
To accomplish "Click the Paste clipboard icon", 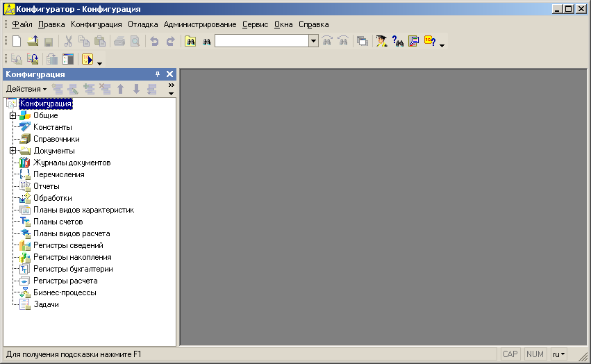I will 100,41.
